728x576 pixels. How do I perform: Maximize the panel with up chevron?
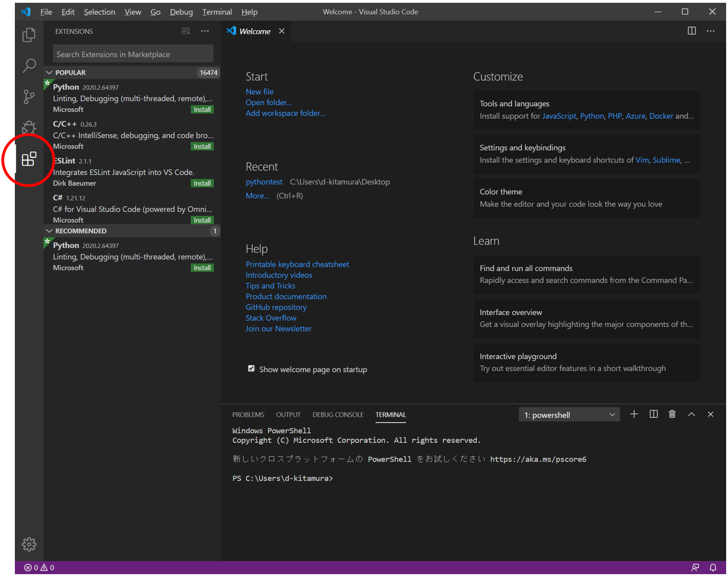pyautogui.click(x=691, y=414)
